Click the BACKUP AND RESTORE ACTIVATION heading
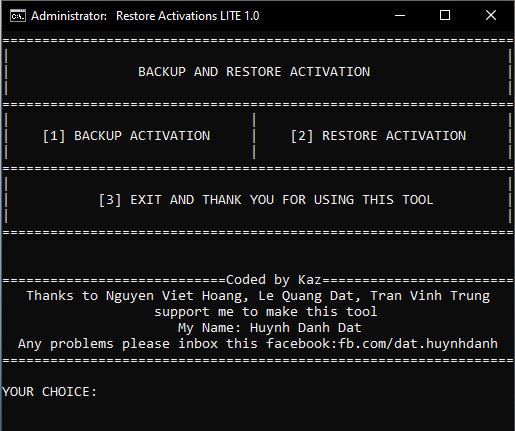The image size is (515, 431). coord(254,72)
